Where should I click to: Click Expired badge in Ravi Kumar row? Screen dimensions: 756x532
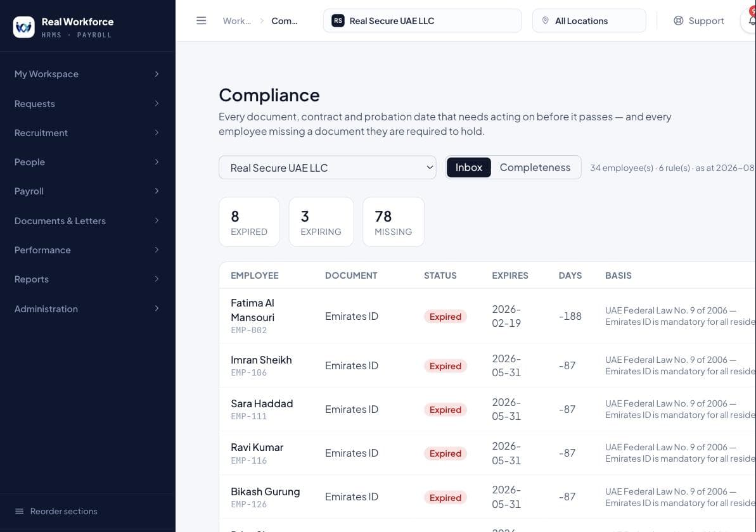(x=445, y=453)
